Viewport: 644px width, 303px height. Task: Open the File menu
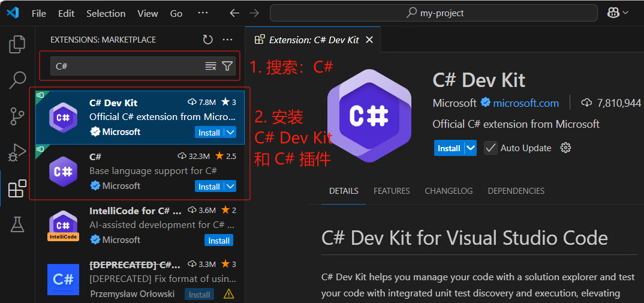pos(38,13)
